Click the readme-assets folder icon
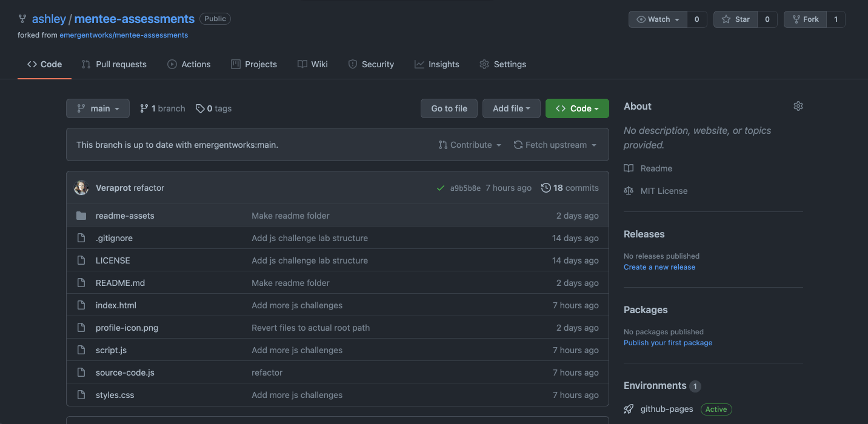This screenshot has height=424, width=868. [x=81, y=216]
